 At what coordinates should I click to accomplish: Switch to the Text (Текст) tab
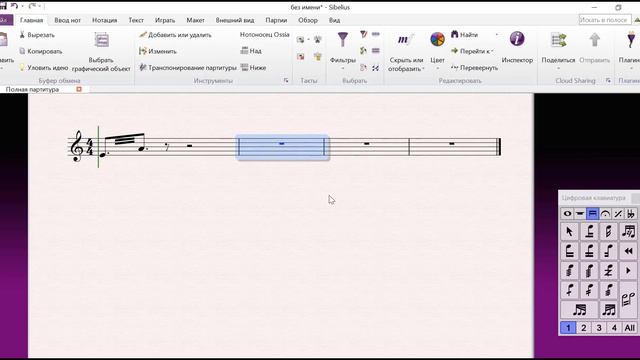(136, 20)
